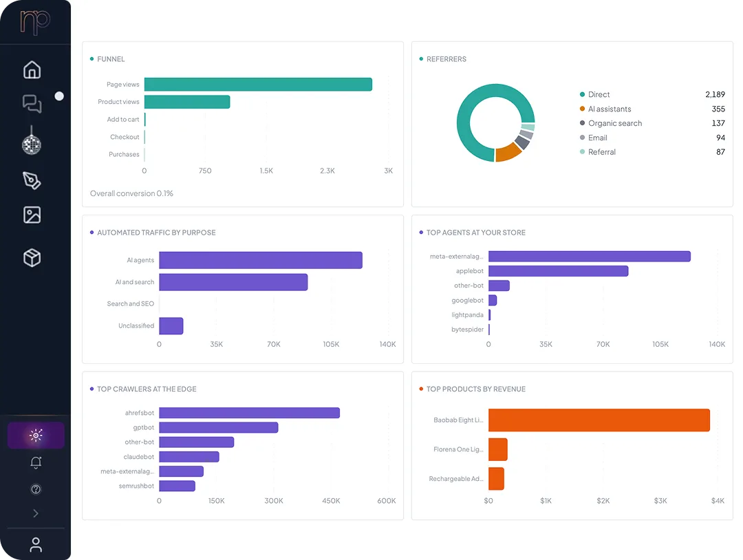Click meta-externalag bar in top crawlers
This screenshot has width=743, height=560.
[x=182, y=471]
